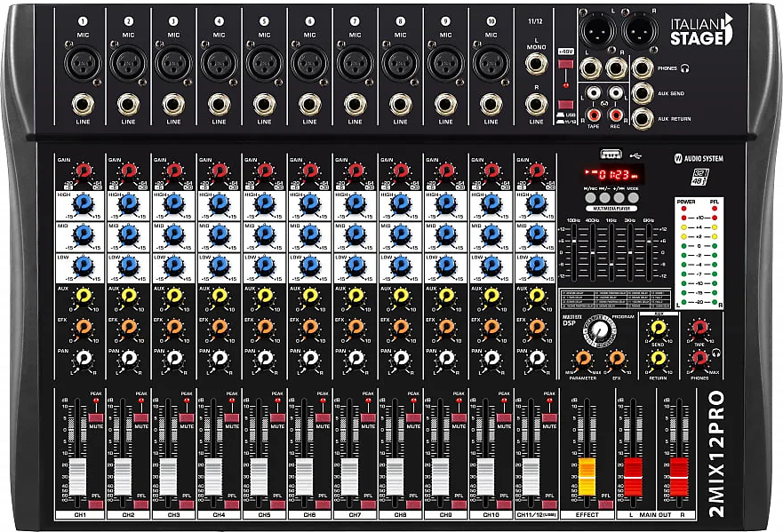
Task: Toggle the USB / 11/12 selector switch
Action: (x=565, y=105)
